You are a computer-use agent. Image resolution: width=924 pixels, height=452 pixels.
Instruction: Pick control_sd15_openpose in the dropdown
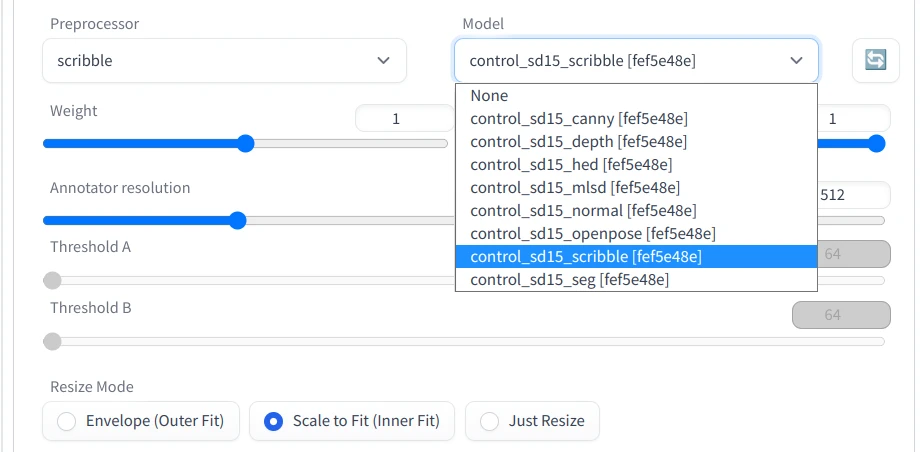point(593,234)
